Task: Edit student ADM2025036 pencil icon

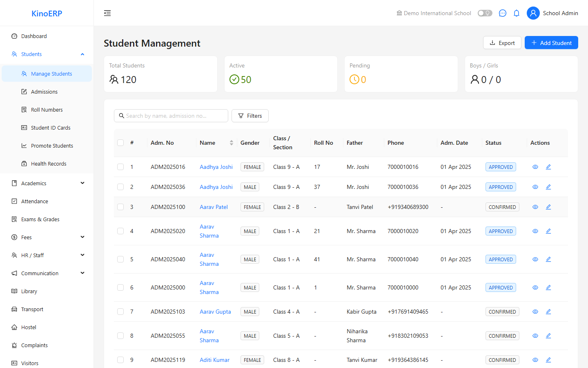Action: pos(548,187)
